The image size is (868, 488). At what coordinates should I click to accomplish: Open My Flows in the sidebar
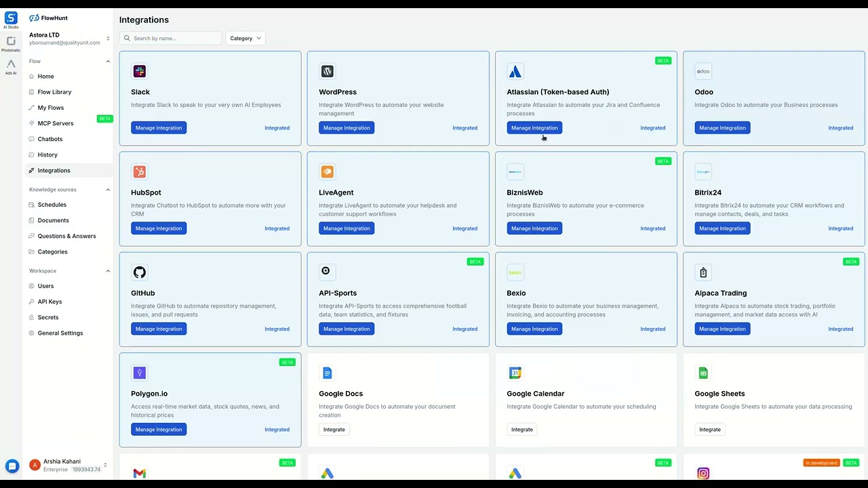[69, 108]
